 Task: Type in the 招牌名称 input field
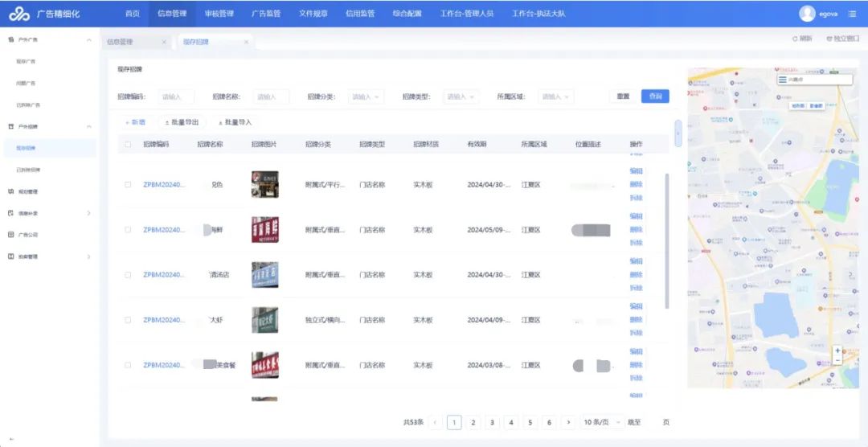click(x=271, y=96)
